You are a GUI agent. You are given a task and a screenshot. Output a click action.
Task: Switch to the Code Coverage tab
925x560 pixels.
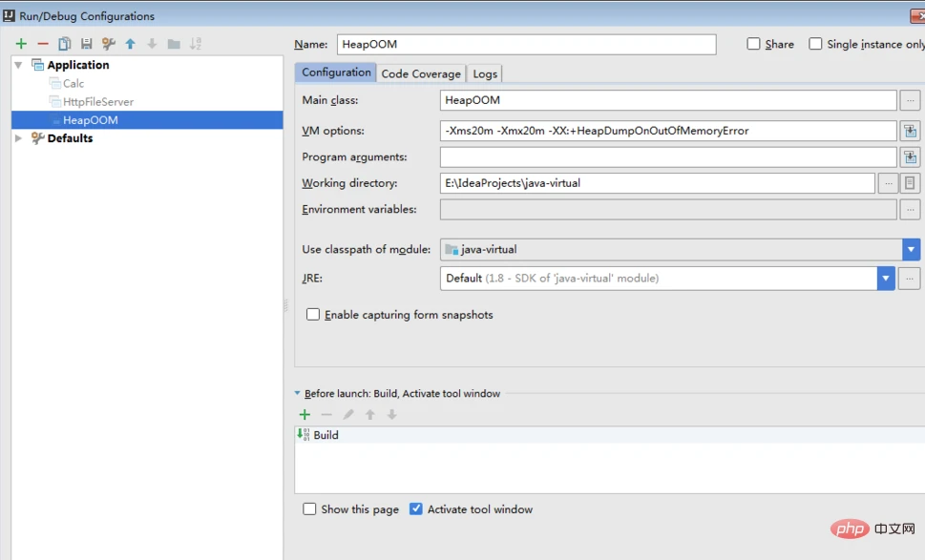[x=421, y=73]
